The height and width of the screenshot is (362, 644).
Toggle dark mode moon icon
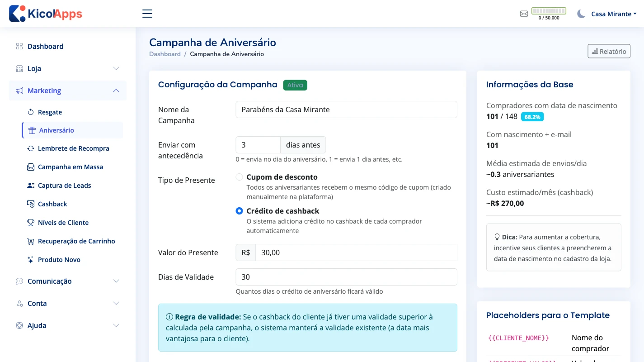[581, 14]
